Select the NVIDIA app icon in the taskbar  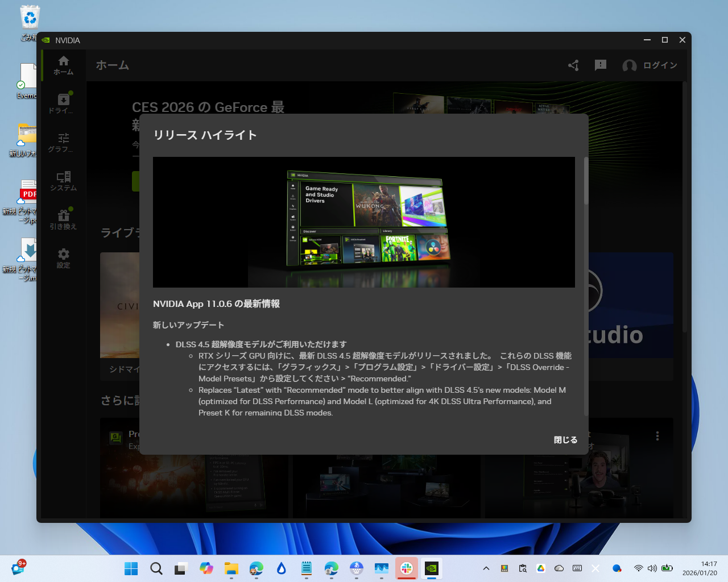click(431, 568)
